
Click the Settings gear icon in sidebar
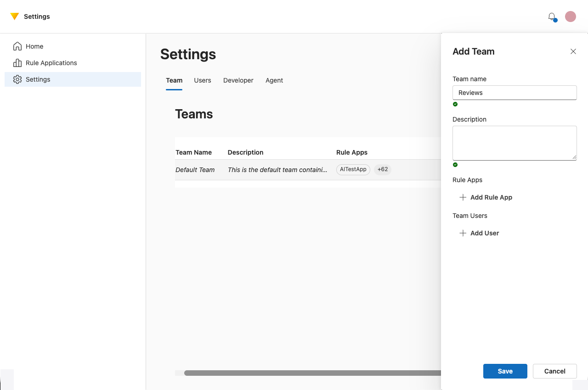click(x=17, y=79)
